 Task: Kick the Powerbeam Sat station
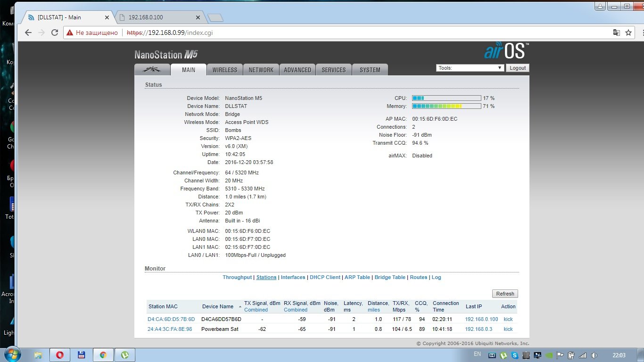tap(508, 329)
